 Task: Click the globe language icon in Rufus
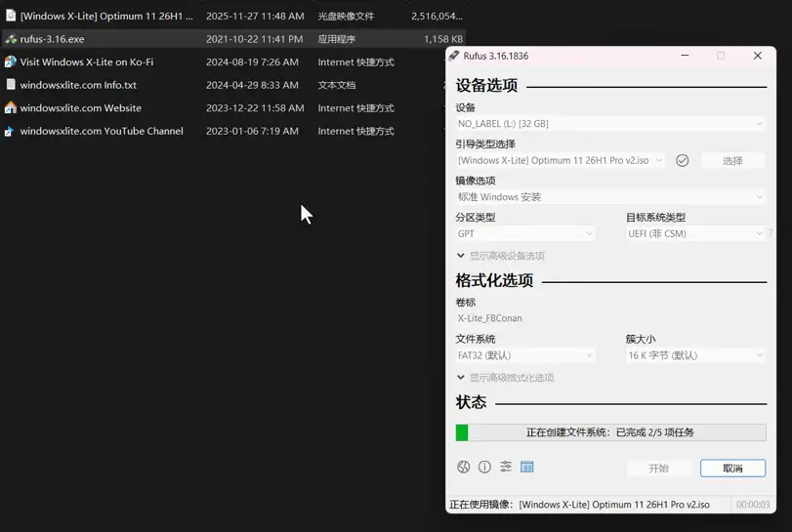(x=463, y=468)
